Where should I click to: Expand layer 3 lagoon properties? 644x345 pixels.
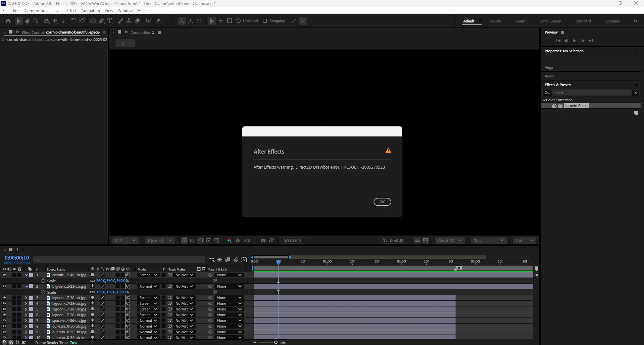pos(26,298)
